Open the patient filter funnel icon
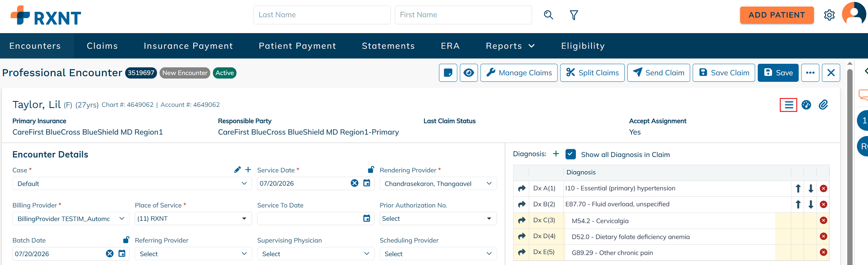The width and height of the screenshot is (868, 265). [x=574, y=15]
